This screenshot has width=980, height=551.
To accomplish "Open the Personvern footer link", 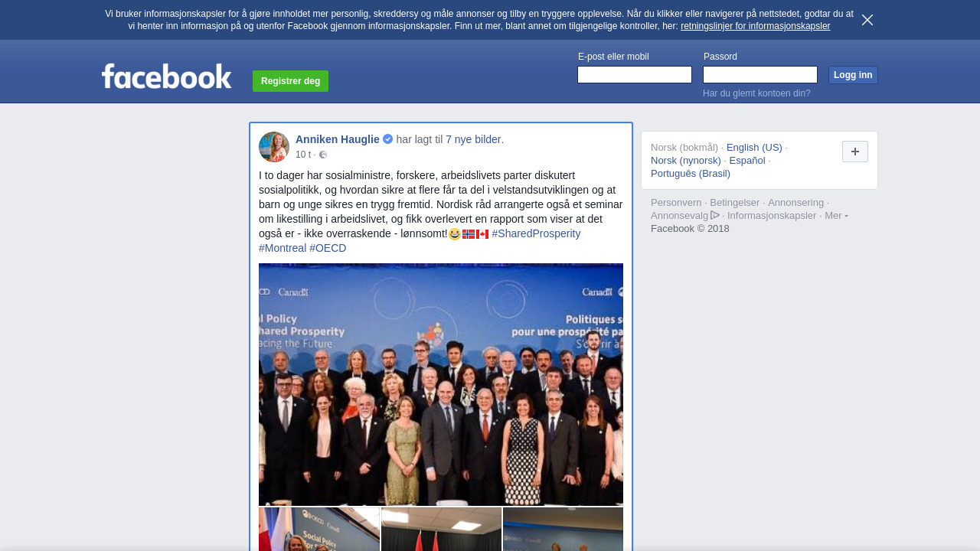I will (675, 203).
